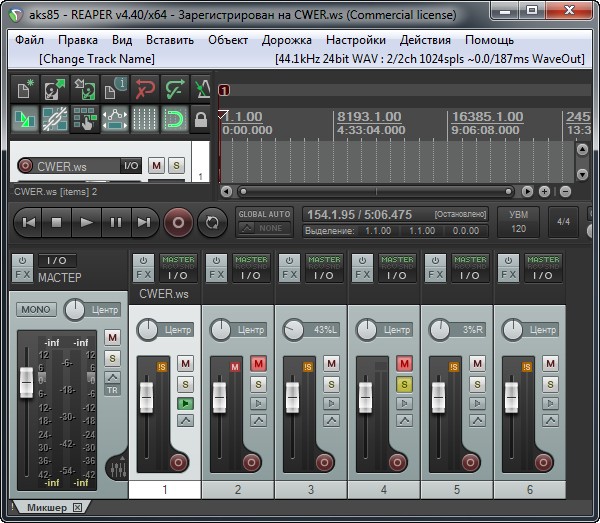This screenshot has width=600, height=523.
Task: Unmute mixer track 2 with M button
Action: (258, 364)
